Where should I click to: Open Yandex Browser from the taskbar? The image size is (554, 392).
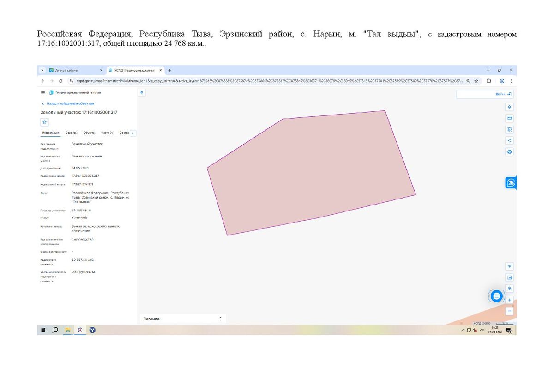click(92, 330)
